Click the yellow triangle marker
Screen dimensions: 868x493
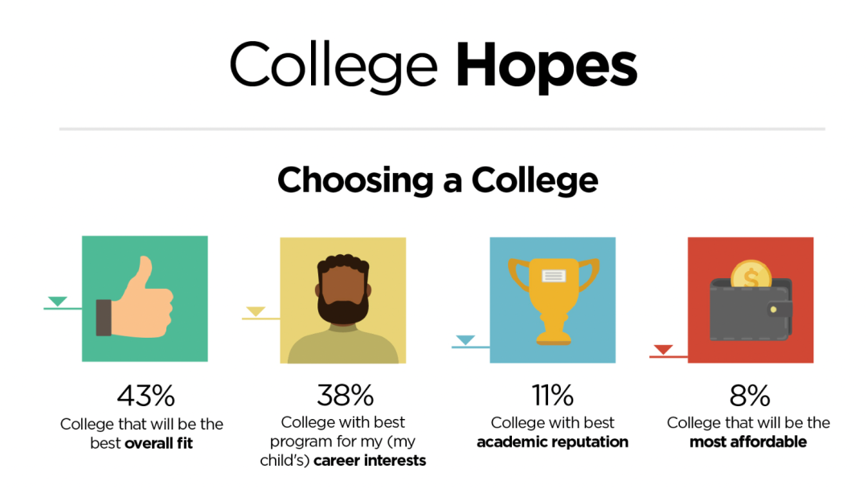(x=256, y=312)
